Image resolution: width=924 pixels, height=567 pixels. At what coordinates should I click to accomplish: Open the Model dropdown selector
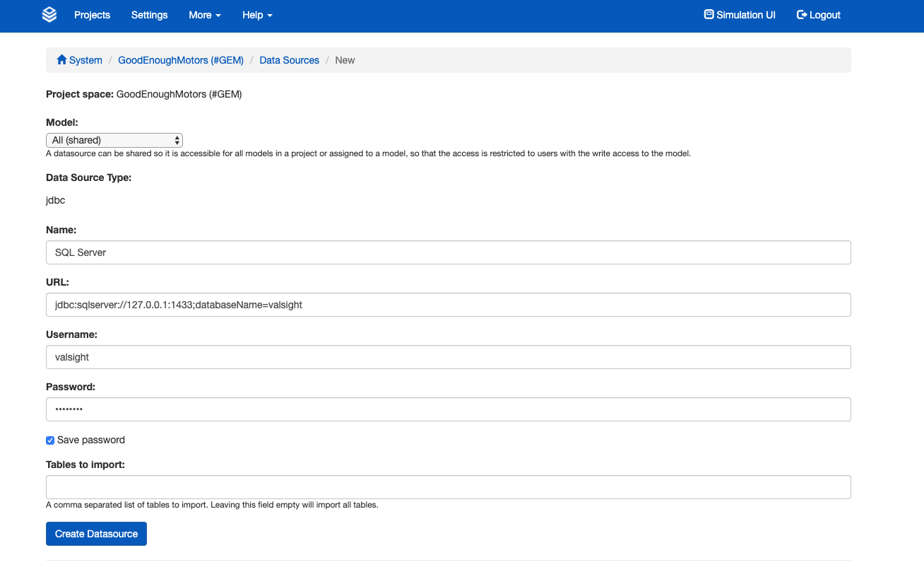[114, 140]
